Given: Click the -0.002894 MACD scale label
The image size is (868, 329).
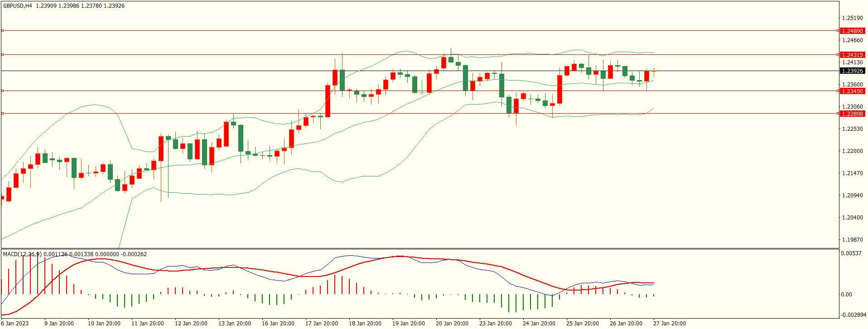Looking at the screenshot, I should (x=854, y=315).
